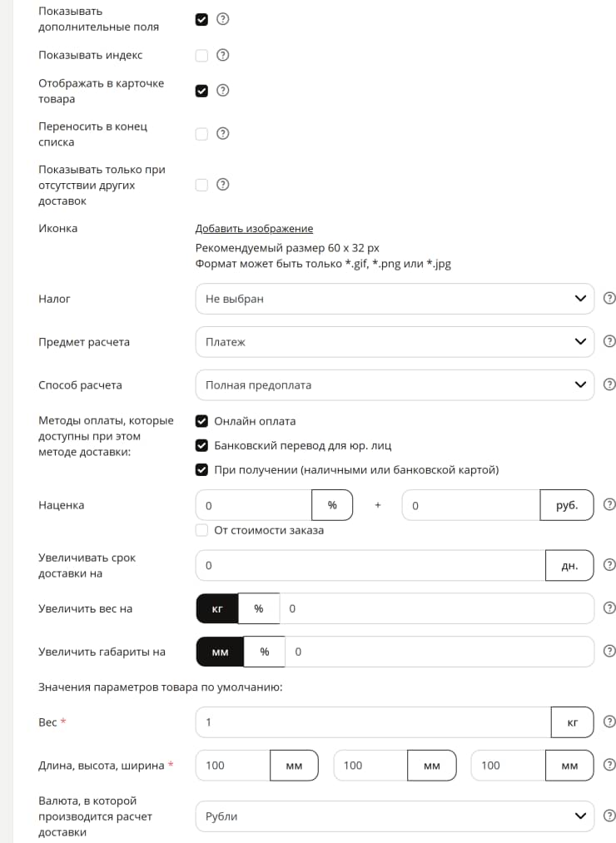This screenshot has width=616, height=843.
Task: Click help icon beside Длина, высота, ширина fields
Action: tap(609, 765)
